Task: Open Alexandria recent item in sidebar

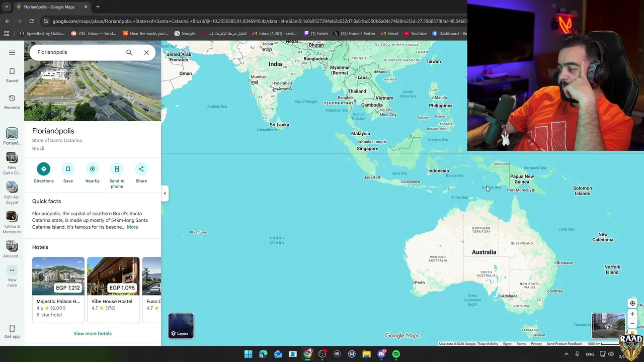Action: click(x=12, y=249)
